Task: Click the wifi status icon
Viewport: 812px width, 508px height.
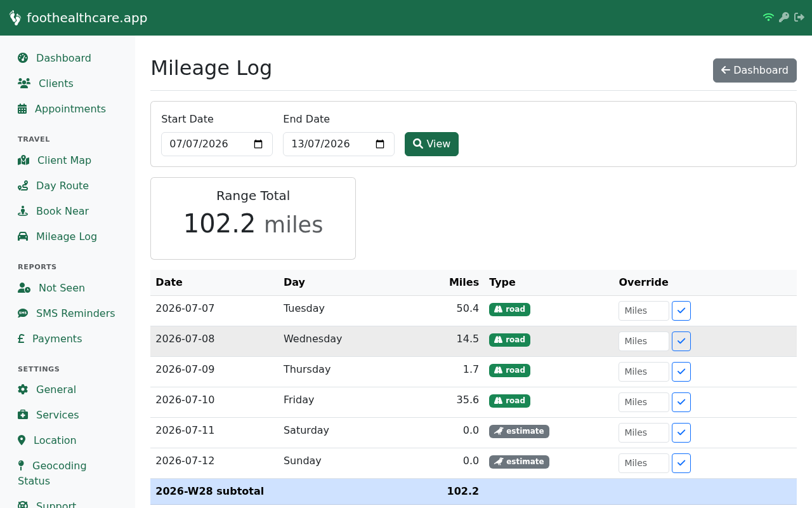Action: (768, 17)
